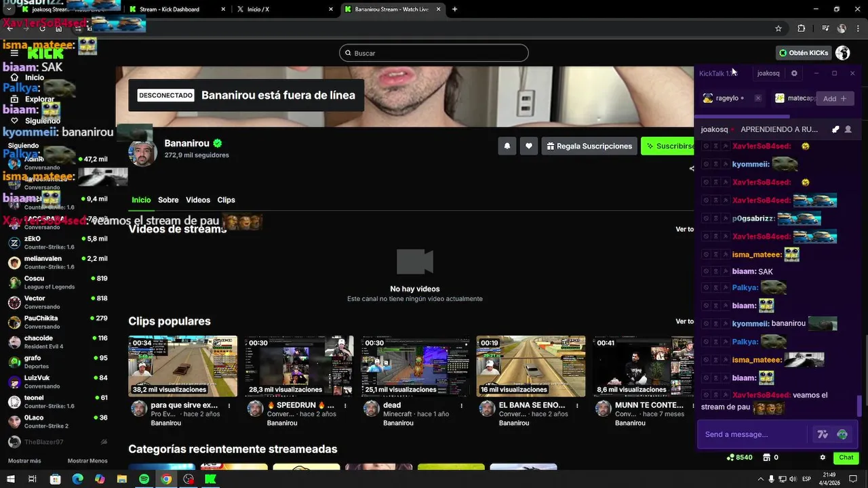This screenshot has width=868, height=488.
Task: Click the Windows Start button
Action: [x=10, y=479]
